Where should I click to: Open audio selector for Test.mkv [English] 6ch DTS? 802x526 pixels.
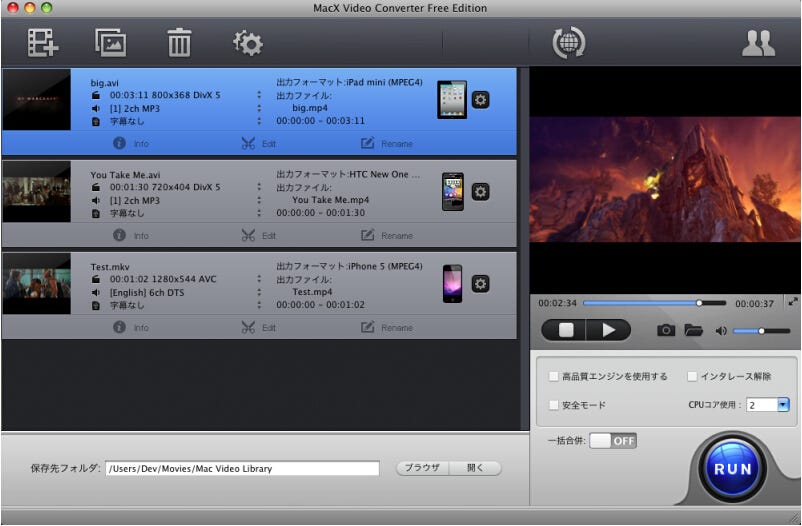259,293
